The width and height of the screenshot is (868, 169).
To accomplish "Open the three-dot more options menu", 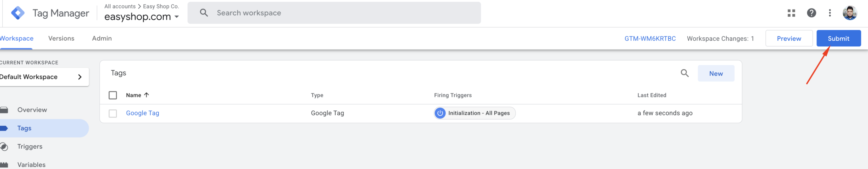I will (x=830, y=13).
